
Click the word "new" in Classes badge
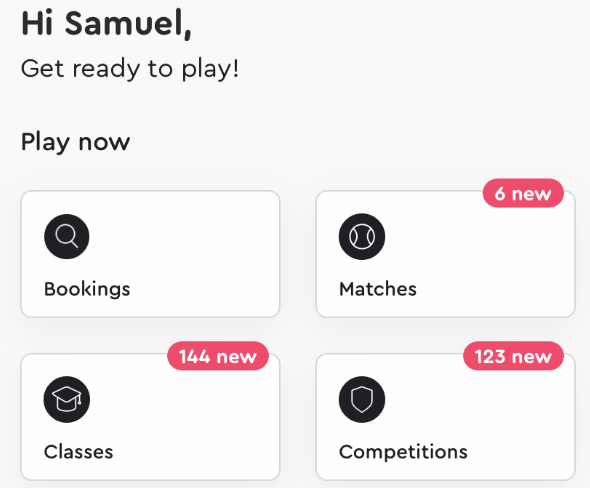(x=236, y=356)
